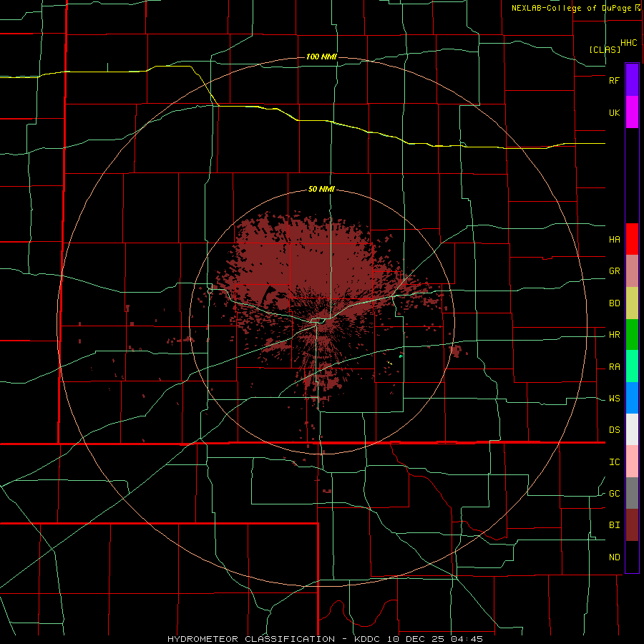Click the BD legend label
644x644 pixels.
coord(614,303)
